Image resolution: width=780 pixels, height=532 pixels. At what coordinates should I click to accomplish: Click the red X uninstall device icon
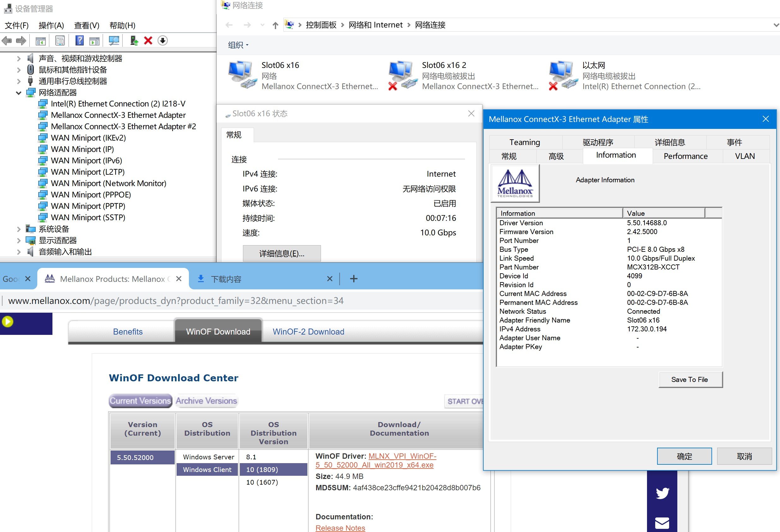coord(148,41)
